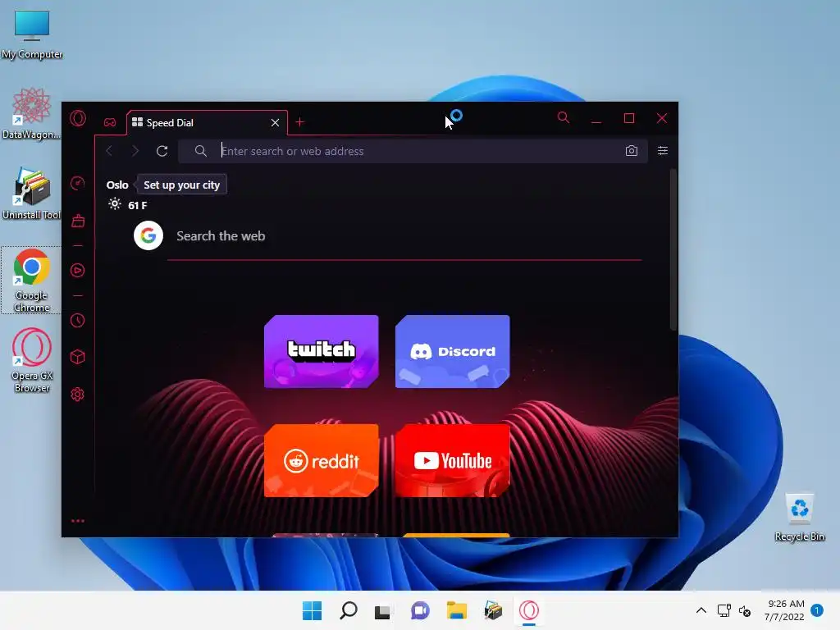Viewport: 840px width, 630px height.
Task: Select My Computer desktop icon
Action: pos(32,34)
